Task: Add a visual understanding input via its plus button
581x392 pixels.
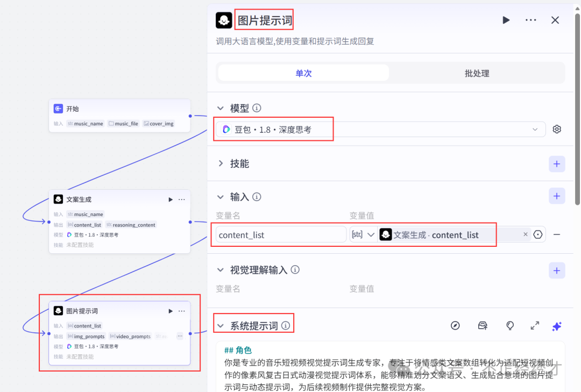Action: click(557, 270)
